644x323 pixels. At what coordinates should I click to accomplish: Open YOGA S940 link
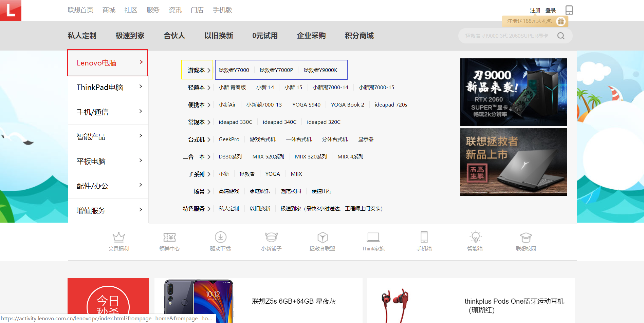tap(306, 105)
